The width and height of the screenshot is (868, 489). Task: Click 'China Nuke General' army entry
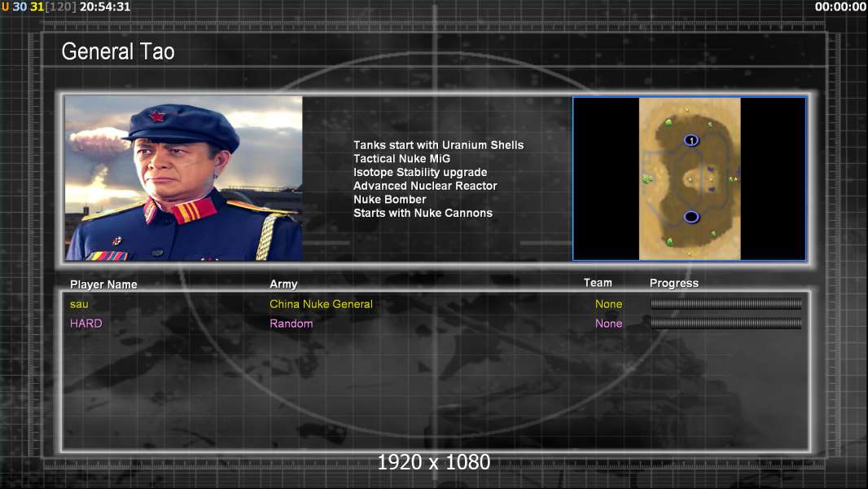point(321,304)
